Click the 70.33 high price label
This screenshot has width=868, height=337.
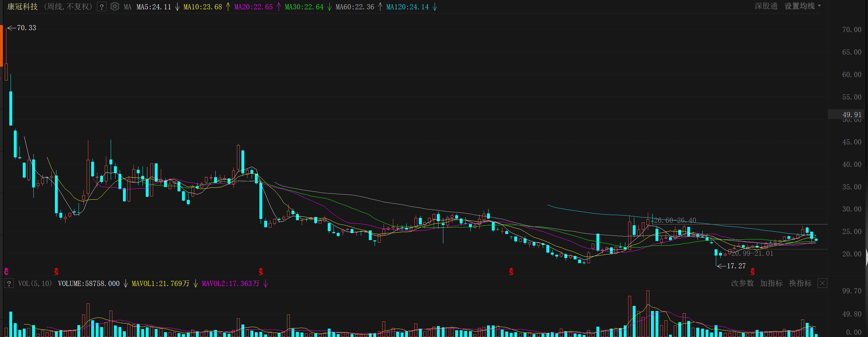click(x=26, y=28)
